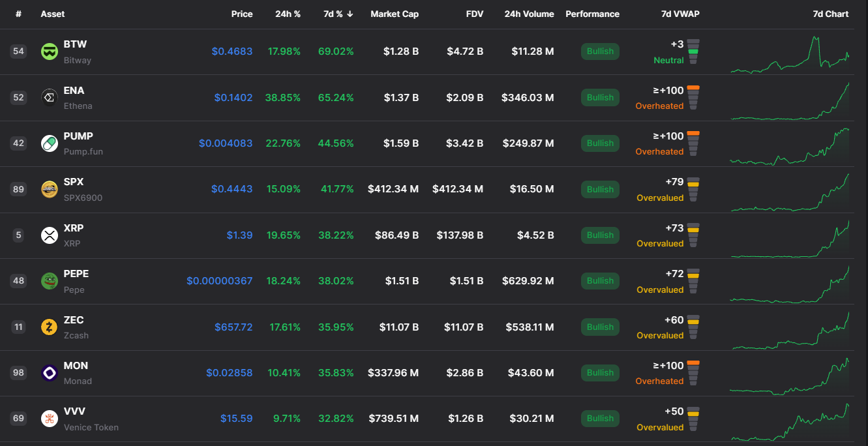Sort by the 7d VWAP column header
Screen dimensions: 868x446
(x=680, y=14)
